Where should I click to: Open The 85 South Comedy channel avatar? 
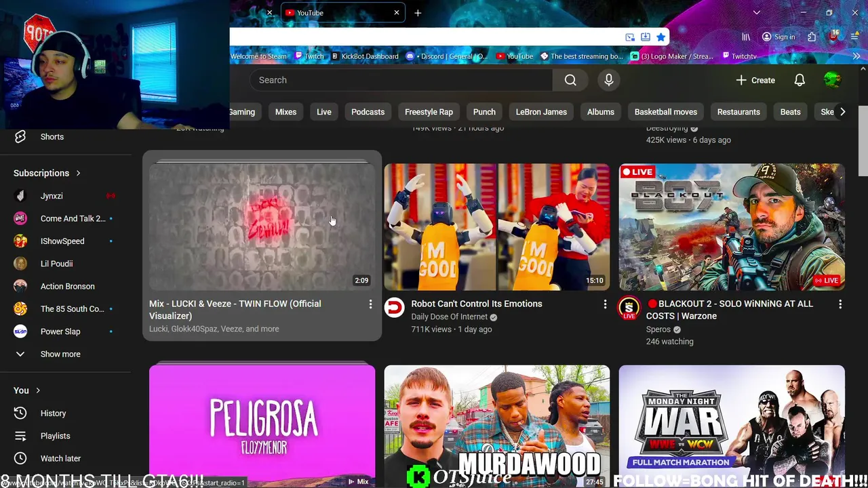[20, 309]
